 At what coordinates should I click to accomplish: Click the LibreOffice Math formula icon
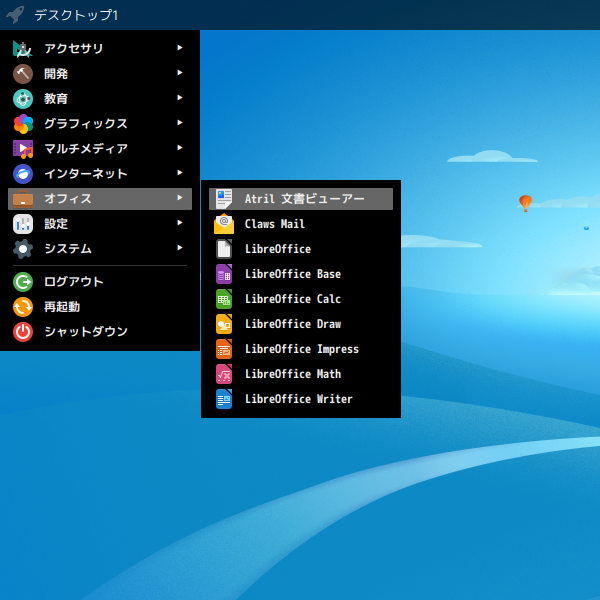pyautogui.click(x=224, y=374)
